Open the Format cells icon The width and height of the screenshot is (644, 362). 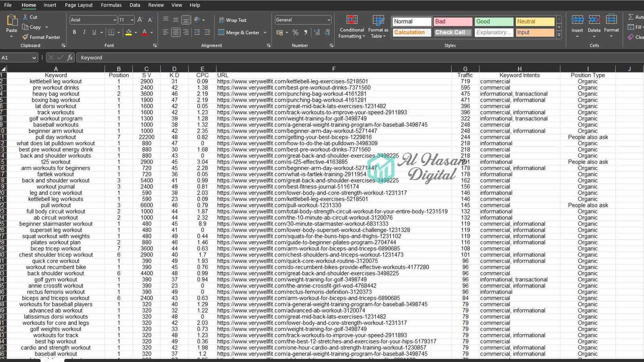point(611,19)
